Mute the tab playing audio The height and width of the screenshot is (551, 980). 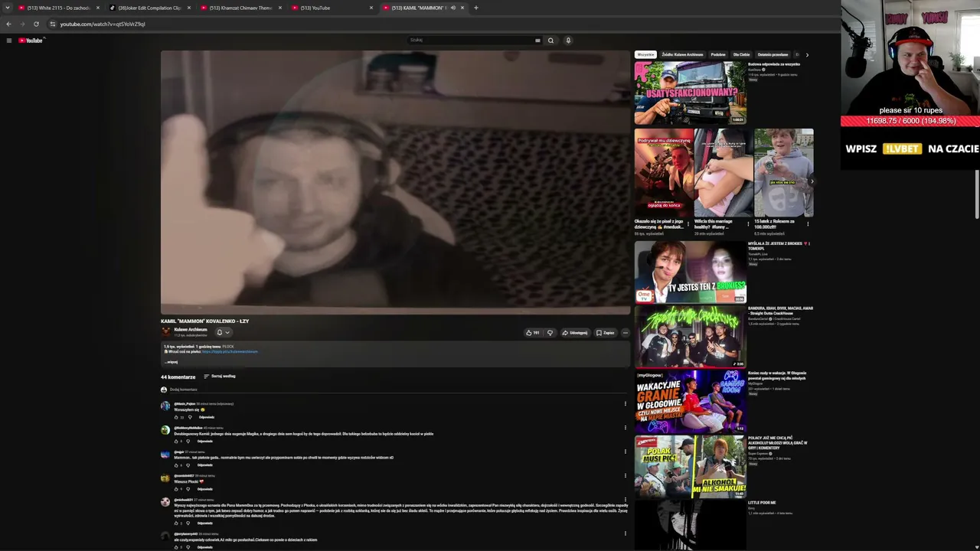click(453, 8)
